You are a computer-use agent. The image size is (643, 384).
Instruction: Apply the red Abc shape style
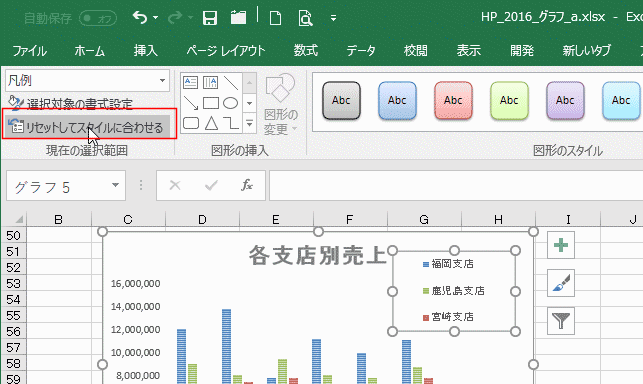click(453, 101)
